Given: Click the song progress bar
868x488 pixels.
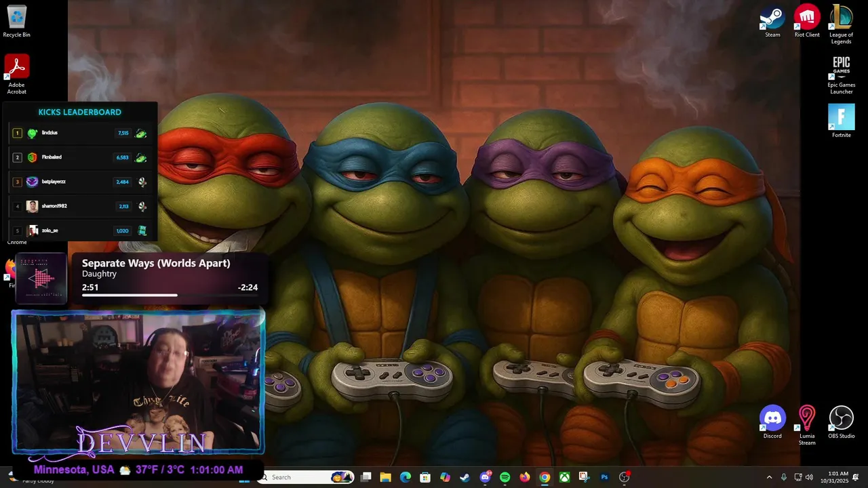Looking at the screenshot, I should [170, 295].
